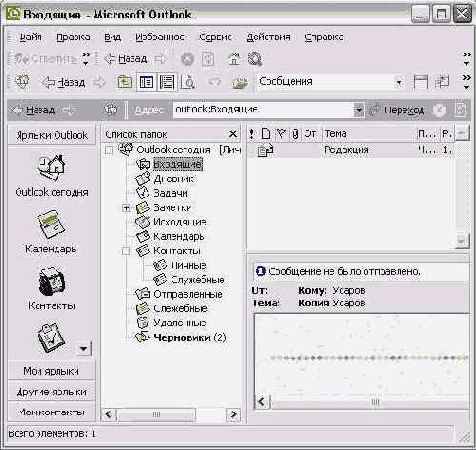Viewport: 476px width, 450px height.
Task: Open the Правка menu
Action: pos(73,37)
